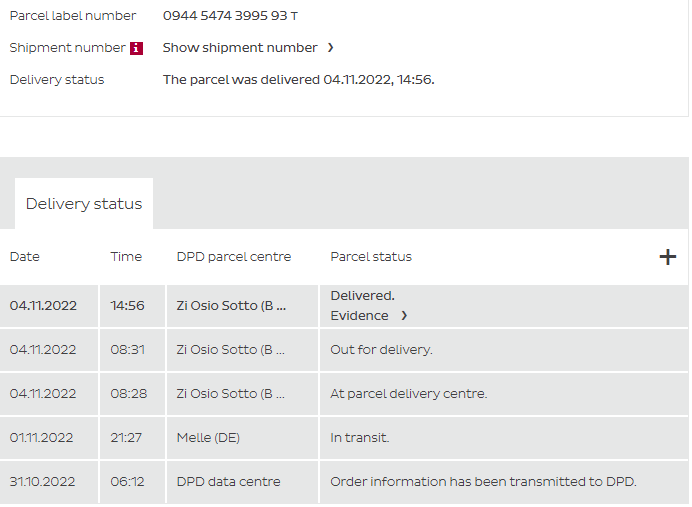Viewport: 692px width, 507px height.
Task: Select the parcel label number 0944 5474 3995 93
Action: [230, 16]
